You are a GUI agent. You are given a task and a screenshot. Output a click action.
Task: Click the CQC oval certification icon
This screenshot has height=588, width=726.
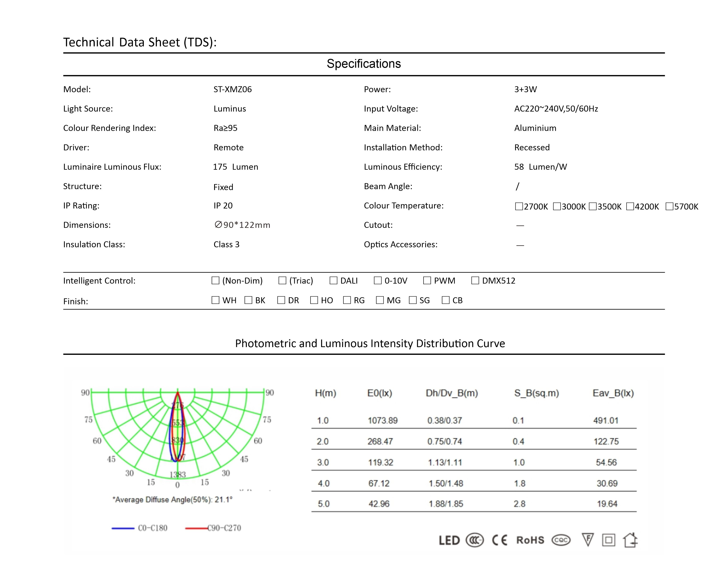[x=561, y=540]
